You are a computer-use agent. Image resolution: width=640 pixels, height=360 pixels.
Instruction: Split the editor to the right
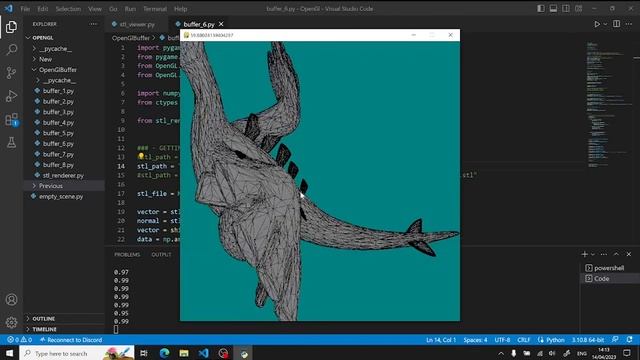point(616,24)
